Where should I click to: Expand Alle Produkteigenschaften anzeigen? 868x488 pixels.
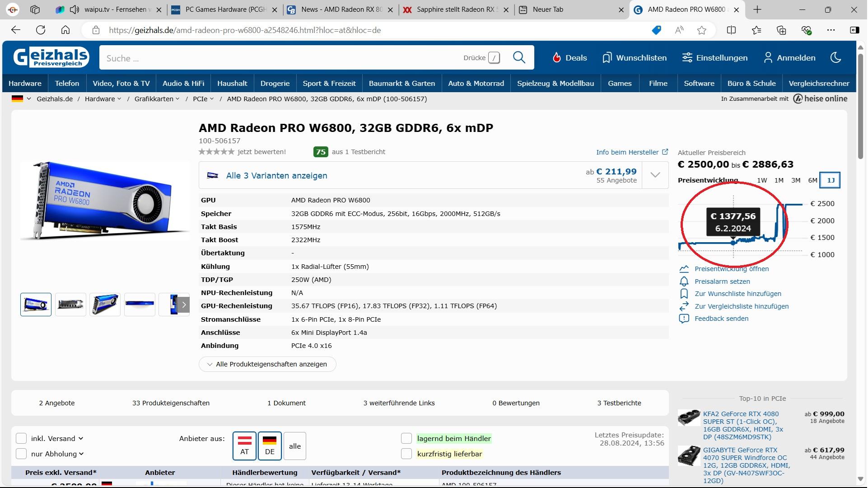pyautogui.click(x=267, y=364)
